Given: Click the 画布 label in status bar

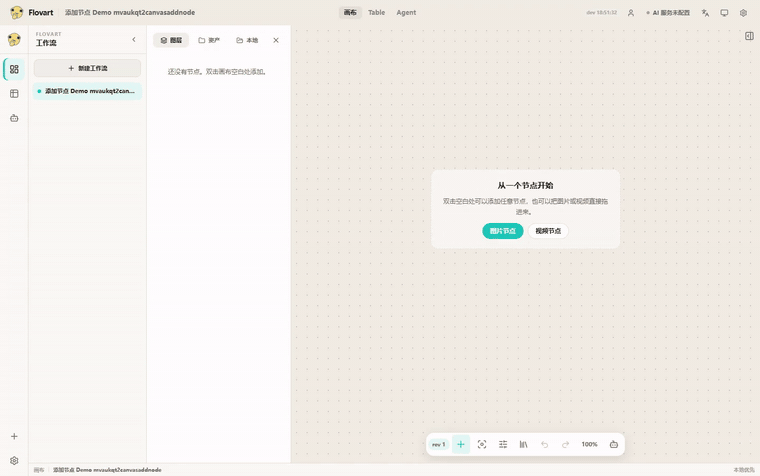Looking at the screenshot, I should pos(39,470).
